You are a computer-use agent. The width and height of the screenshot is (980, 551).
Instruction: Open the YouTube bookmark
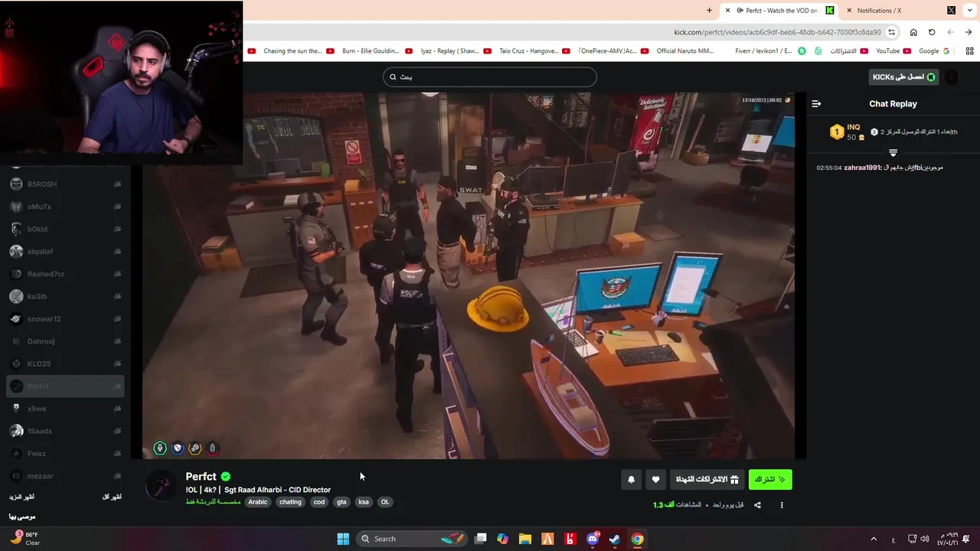tap(893, 51)
